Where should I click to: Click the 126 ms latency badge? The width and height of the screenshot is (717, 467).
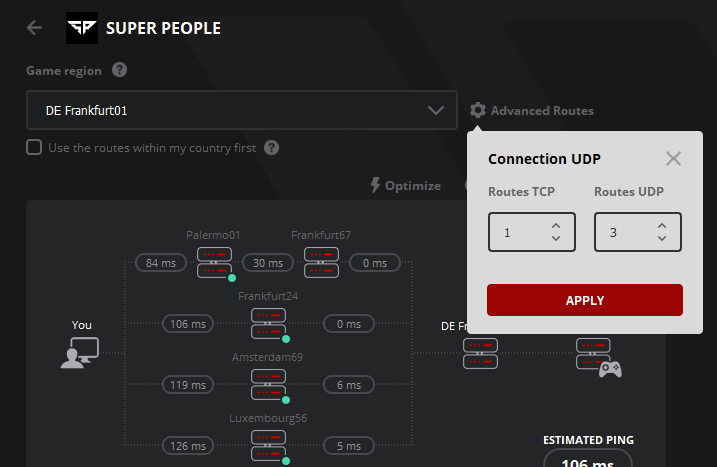(188, 446)
